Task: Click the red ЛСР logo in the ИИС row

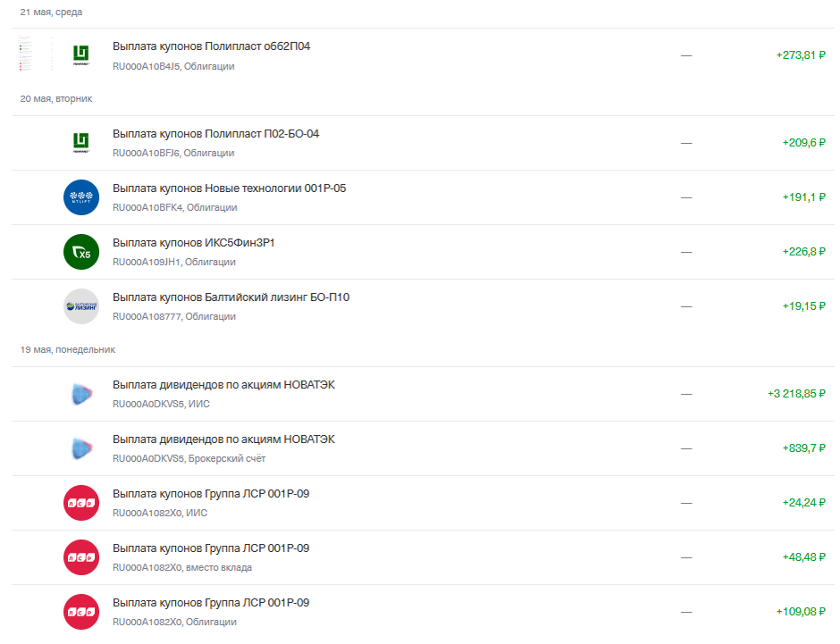Action: 81,503
